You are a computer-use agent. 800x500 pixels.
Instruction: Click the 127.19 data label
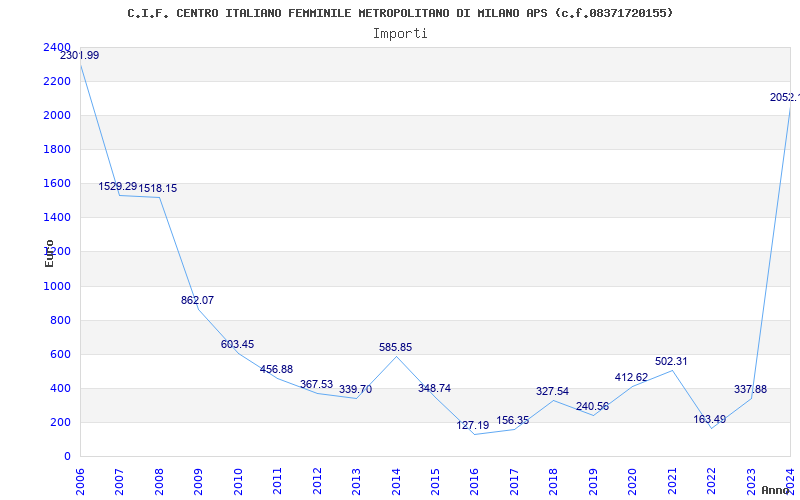coord(472,426)
